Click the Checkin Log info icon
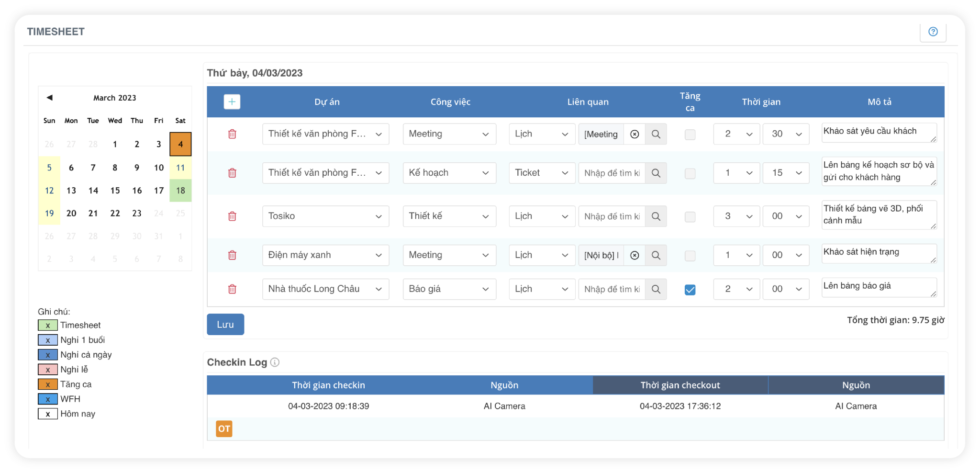This screenshot has height=473, width=980. click(275, 362)
